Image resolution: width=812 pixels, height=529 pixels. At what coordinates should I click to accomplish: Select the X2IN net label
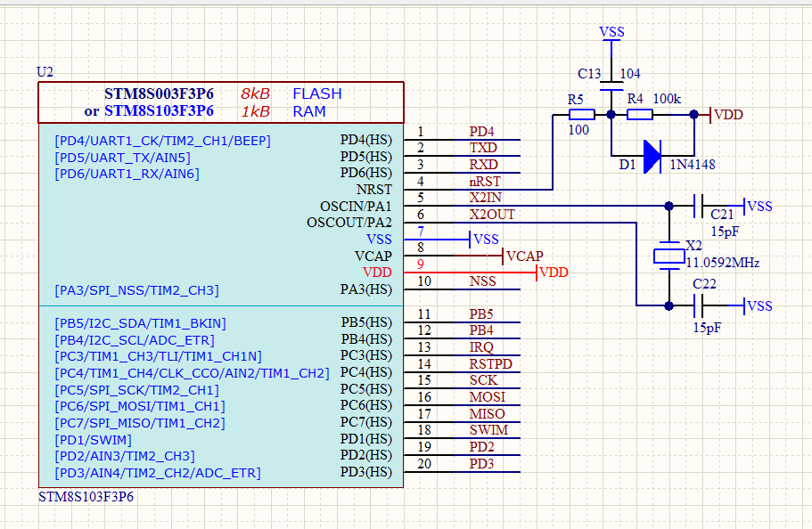coord(485,198)
